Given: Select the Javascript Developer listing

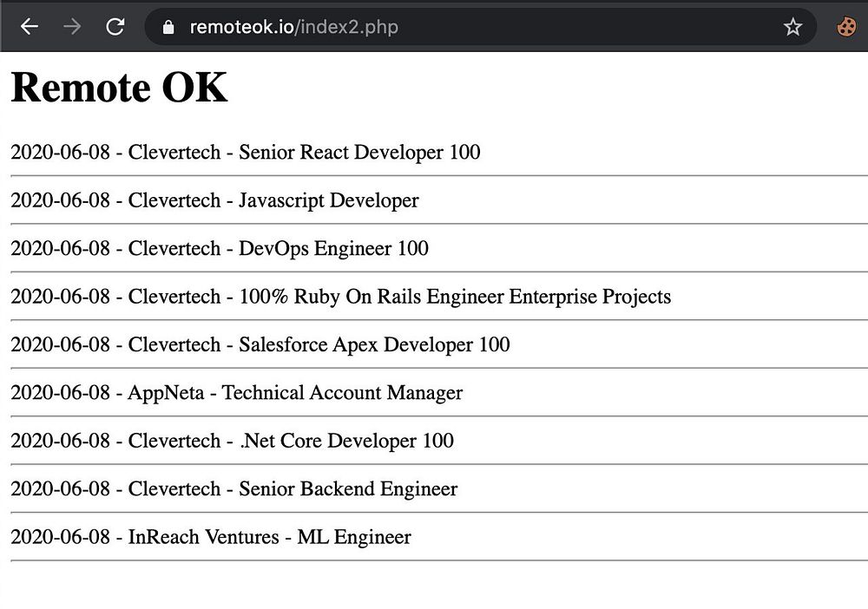Looking at the screenshot, I should click(x=214, y=200).
